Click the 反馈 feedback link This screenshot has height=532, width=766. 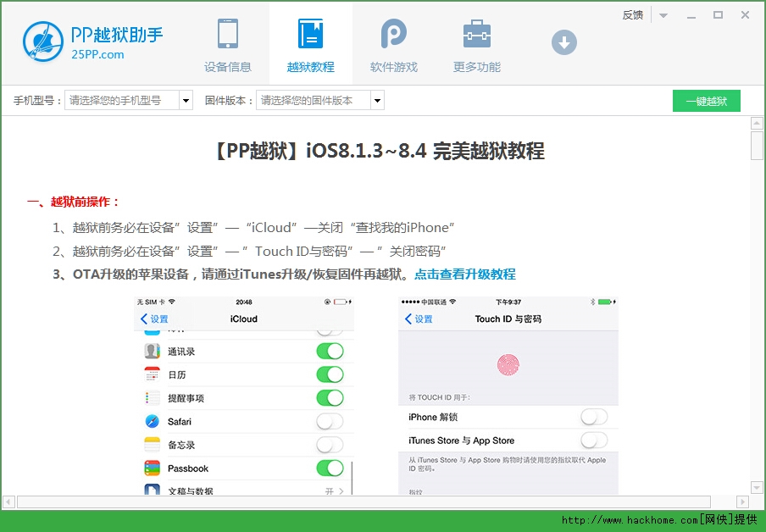(633, 15)
